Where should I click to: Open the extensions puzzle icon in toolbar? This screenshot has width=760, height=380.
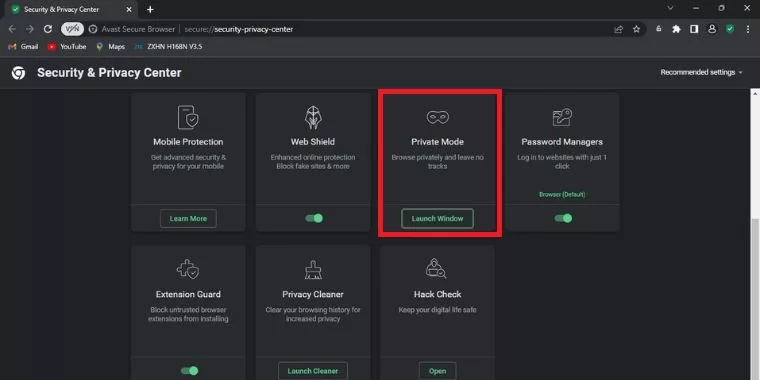[676, 29]
